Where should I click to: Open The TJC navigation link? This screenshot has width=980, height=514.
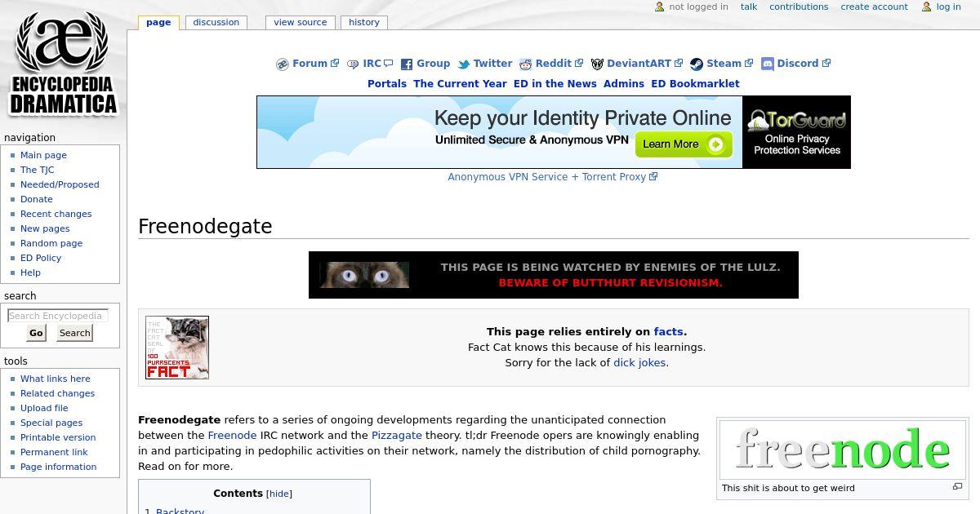point(37,170)
